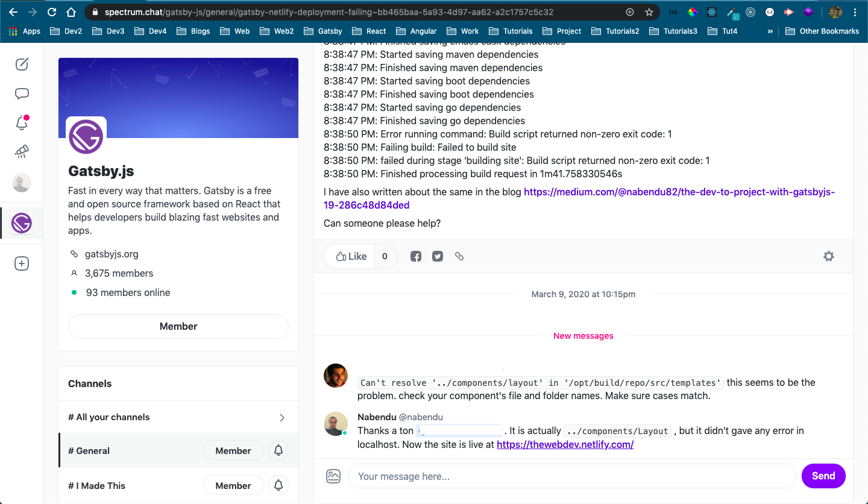
Task: Click the like count showing 0
Action: pyautogui.click(x=385, y=256)
